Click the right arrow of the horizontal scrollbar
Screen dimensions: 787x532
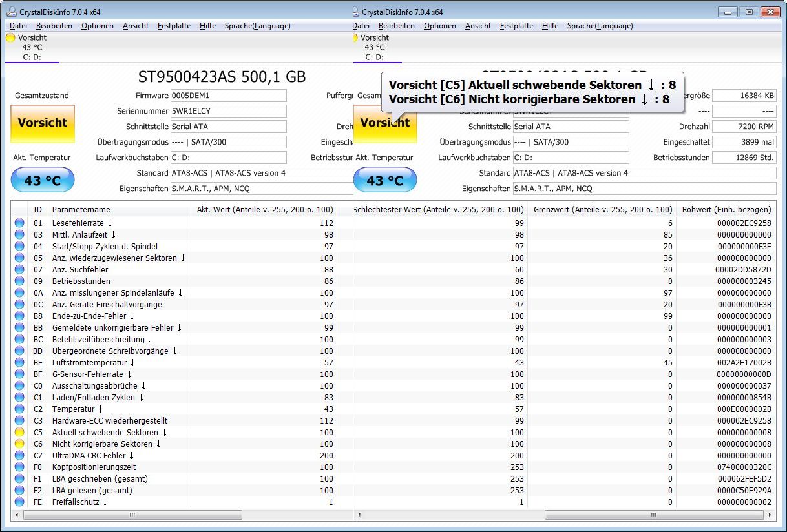(x=771, y=515)
